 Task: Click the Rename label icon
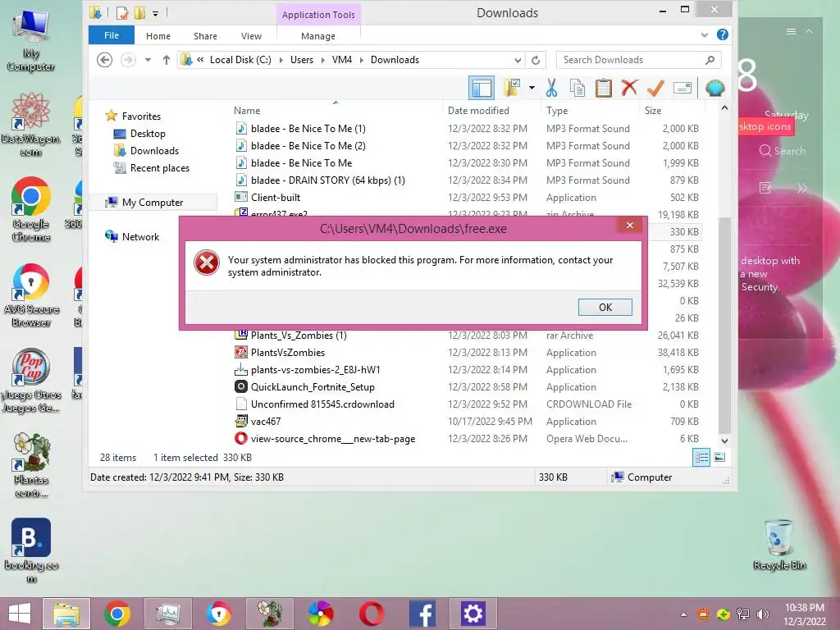682,88
